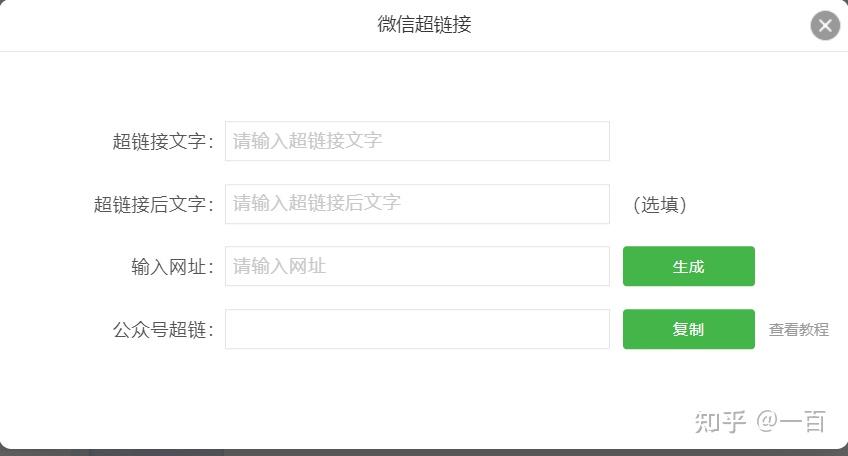Select the 公众号超链 output field
Image resolution: width=848 pixels, height=456 pixels.
416,329
